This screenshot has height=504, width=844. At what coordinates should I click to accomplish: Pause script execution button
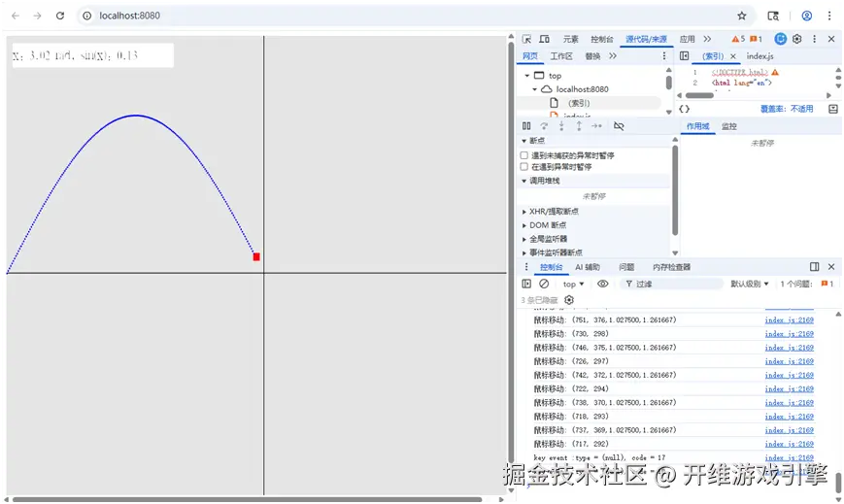526,126
